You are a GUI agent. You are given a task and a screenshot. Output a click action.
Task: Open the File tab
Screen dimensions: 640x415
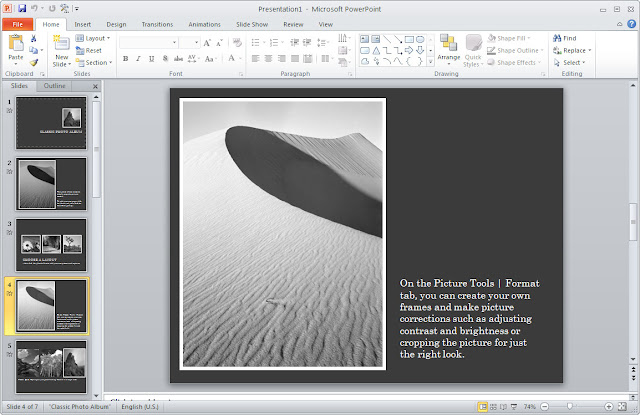[18, 24]
